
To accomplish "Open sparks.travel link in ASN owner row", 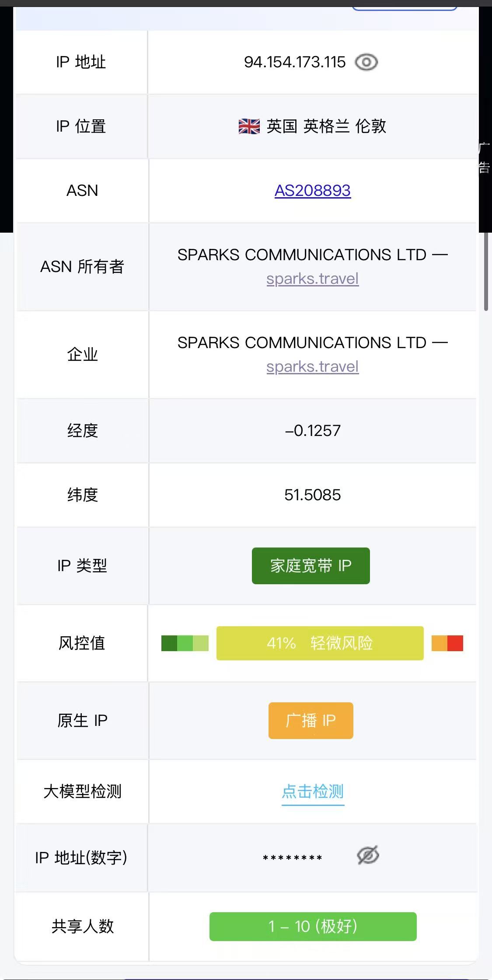I will tap(312, 279).
